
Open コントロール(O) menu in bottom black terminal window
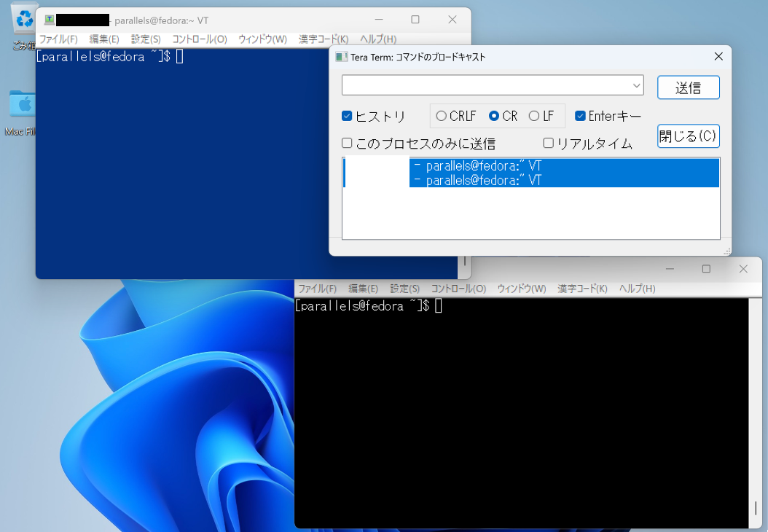coord(458,289)
